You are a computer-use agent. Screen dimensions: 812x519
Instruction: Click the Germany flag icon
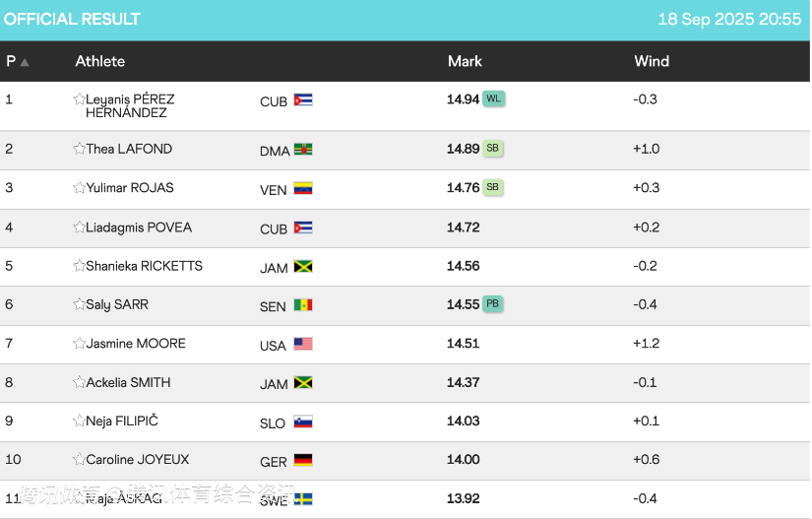point(303,460)
